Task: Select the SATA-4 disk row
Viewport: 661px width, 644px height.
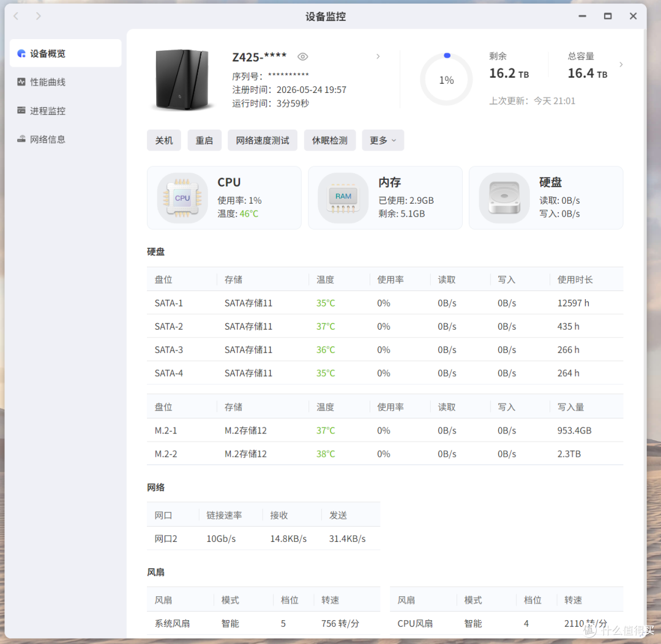Action: (385, 373)
